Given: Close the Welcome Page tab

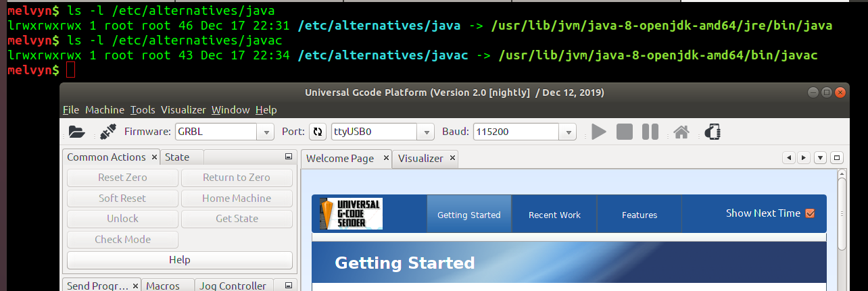Looking at the screenshot, I should [386, 158].
